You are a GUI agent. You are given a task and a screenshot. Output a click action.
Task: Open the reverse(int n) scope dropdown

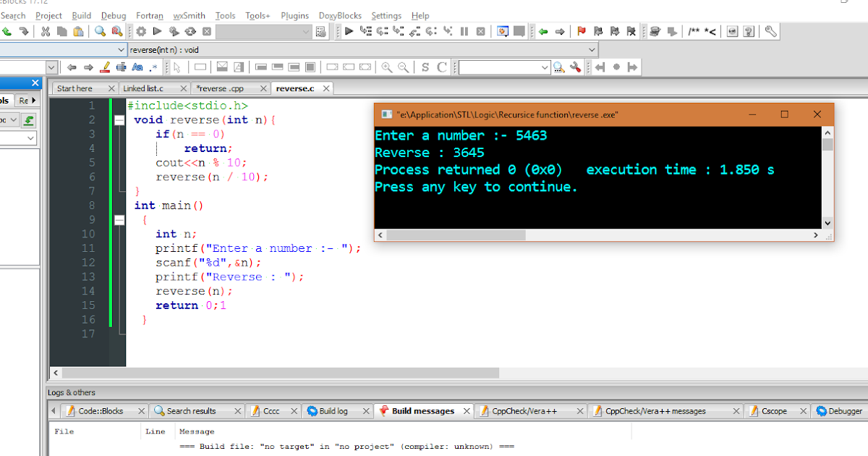point(590,49)
